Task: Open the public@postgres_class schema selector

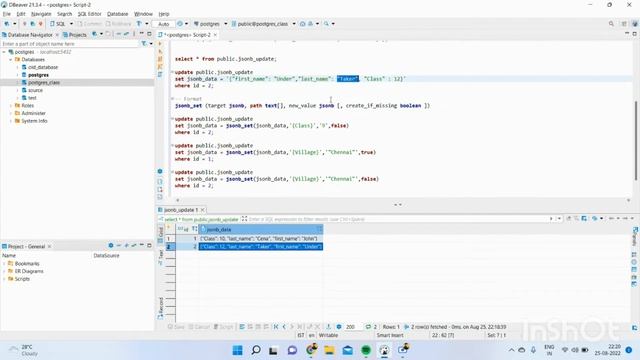Action: [x=263, y=24]
